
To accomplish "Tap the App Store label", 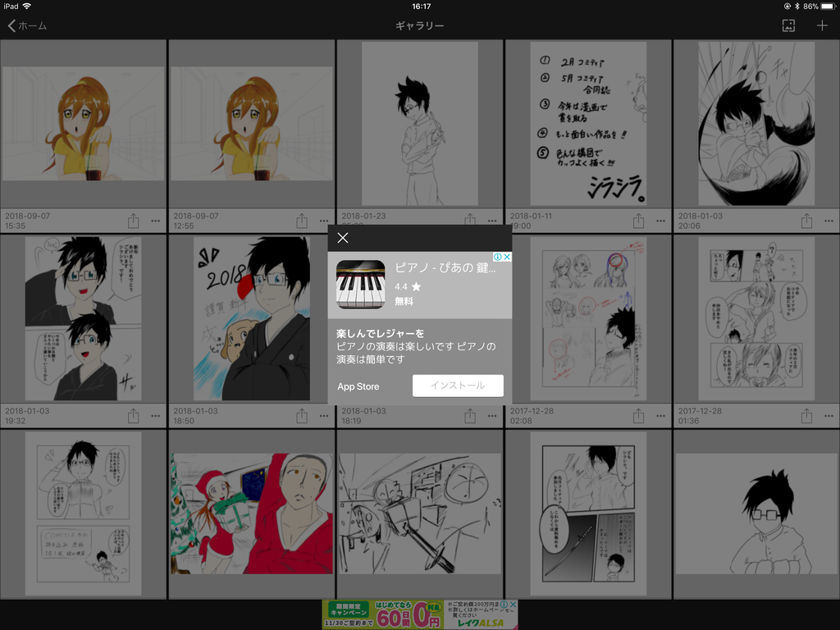I will tap(358, 386).
